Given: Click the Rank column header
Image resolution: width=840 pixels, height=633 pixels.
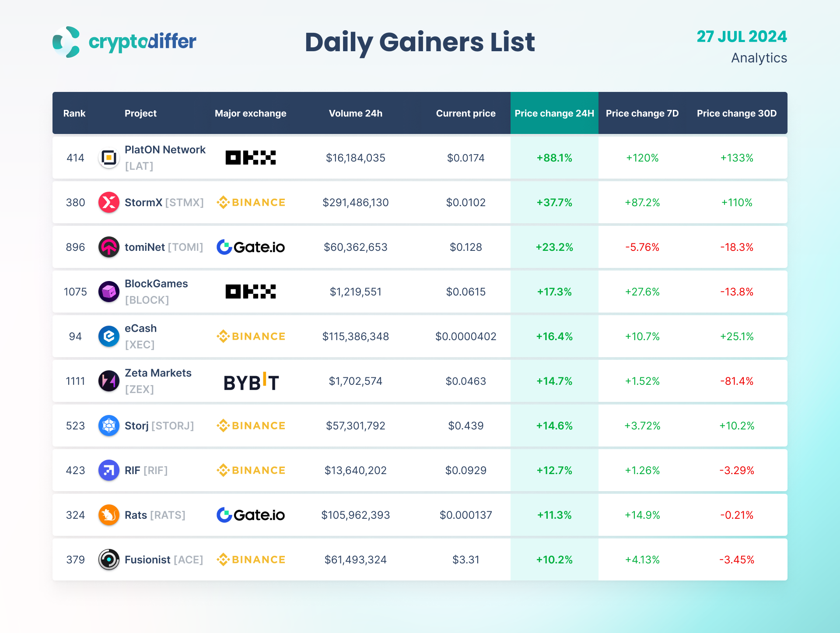Looking at the screenshot, I should 74,113.
